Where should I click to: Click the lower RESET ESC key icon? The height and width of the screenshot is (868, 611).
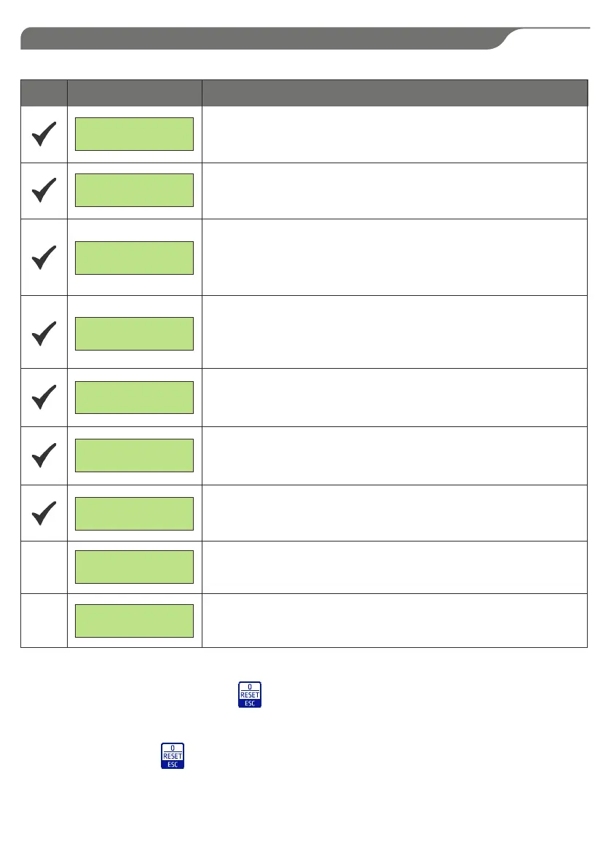pyautogui.click(x=173, y=756)
